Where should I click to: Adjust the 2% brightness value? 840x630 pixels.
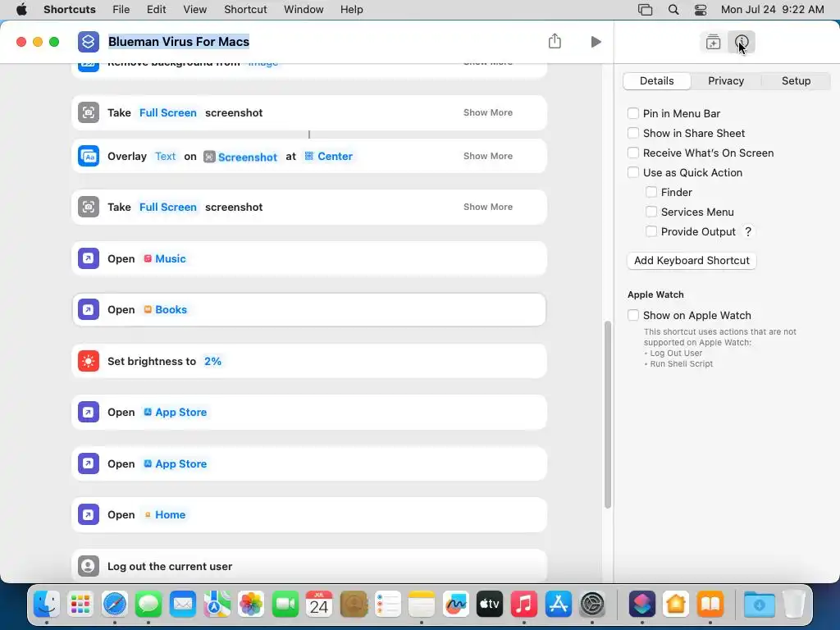coord(212,361)
